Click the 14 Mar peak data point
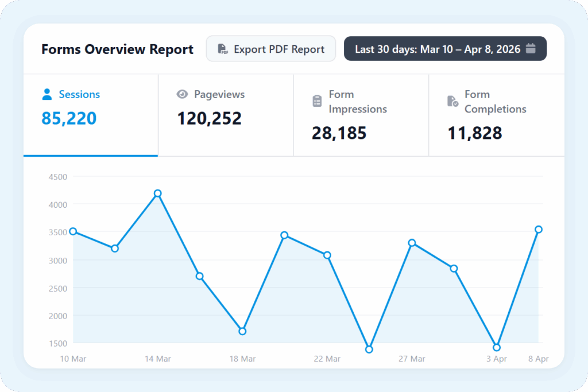This screenshot has width=588, height=392. pyautogui.click(x=157, y=193)
